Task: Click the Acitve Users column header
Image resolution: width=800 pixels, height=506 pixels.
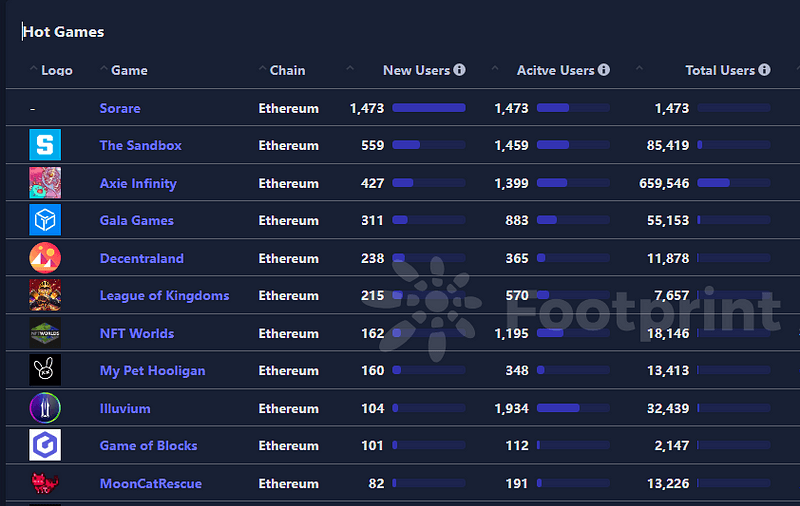Action: click(556, 70)
